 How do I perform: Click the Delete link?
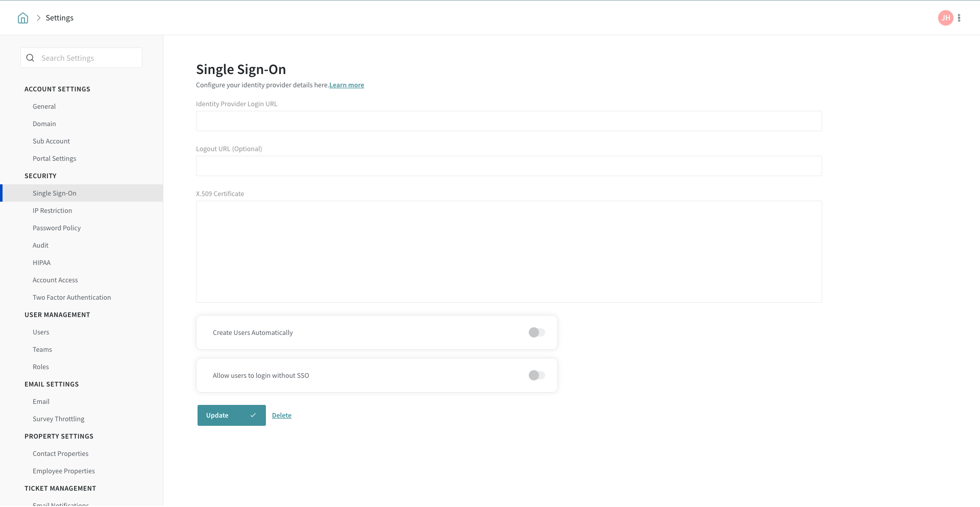(281, 415)
